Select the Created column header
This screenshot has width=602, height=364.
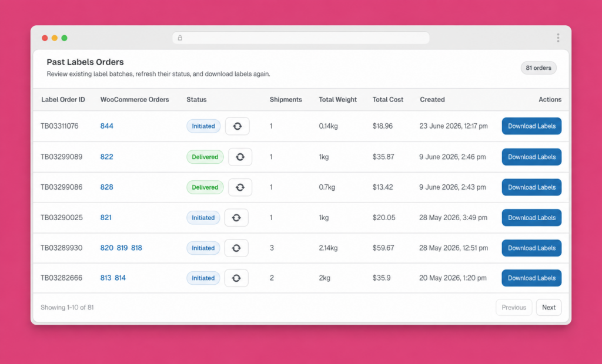(432, 99)
